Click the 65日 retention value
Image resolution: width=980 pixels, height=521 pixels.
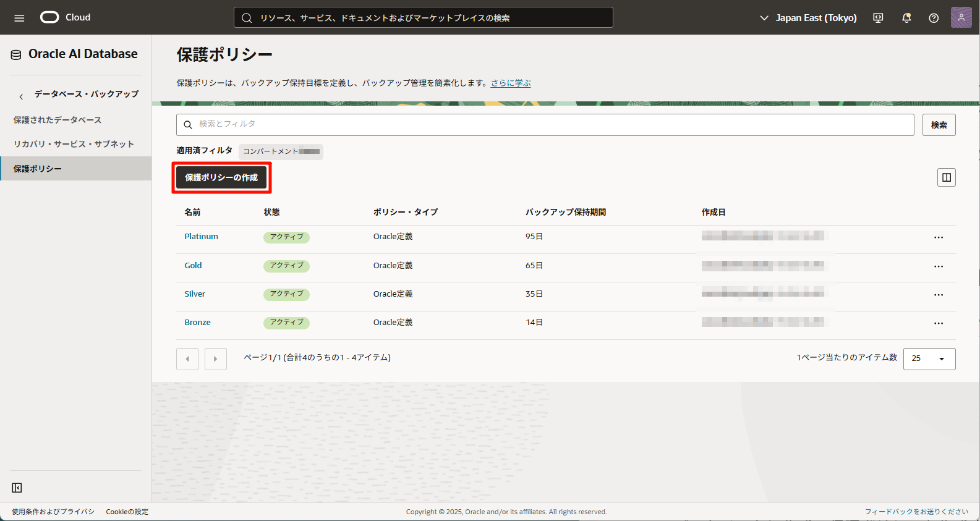tap(534, 266)
